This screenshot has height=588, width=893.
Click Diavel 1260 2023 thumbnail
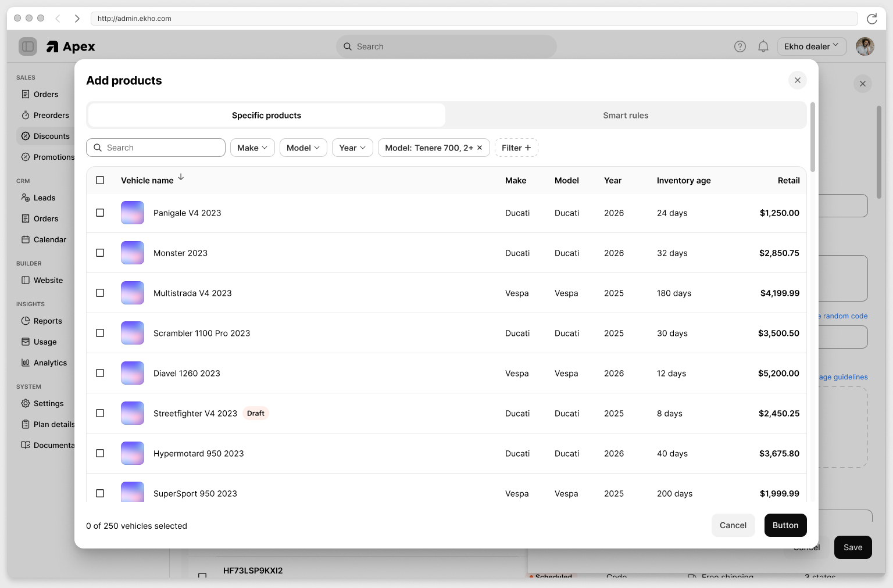[x=133, y=373]
